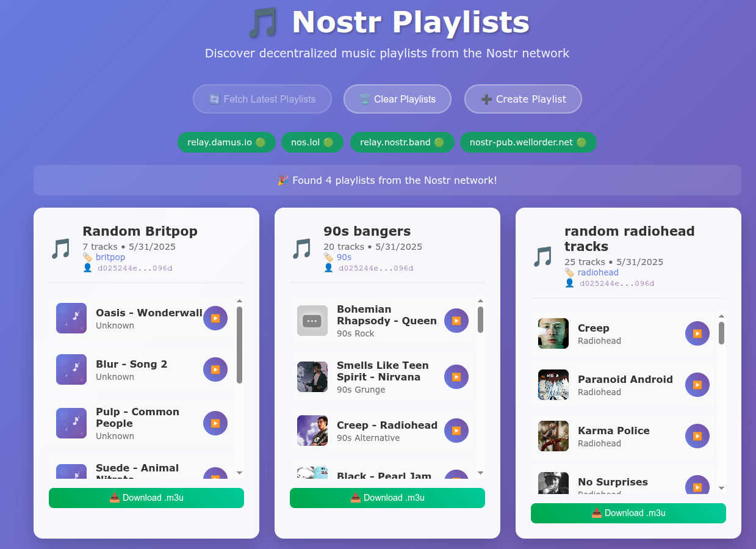Play Paranoid Android by Radiohead
This screenshot has height=549, width=756.
[697, 385]
